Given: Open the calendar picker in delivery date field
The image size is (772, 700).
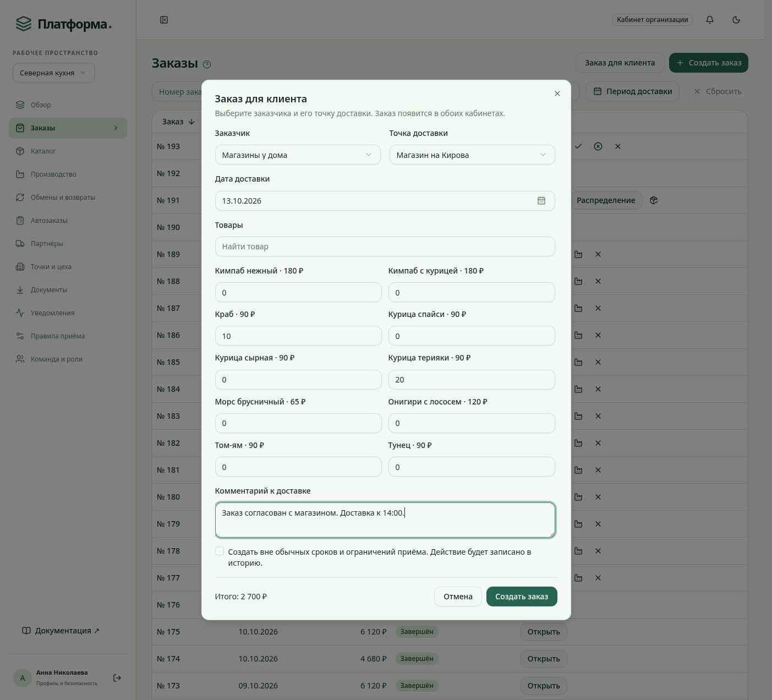Looking at the screenshot, I should click(541, 201).
